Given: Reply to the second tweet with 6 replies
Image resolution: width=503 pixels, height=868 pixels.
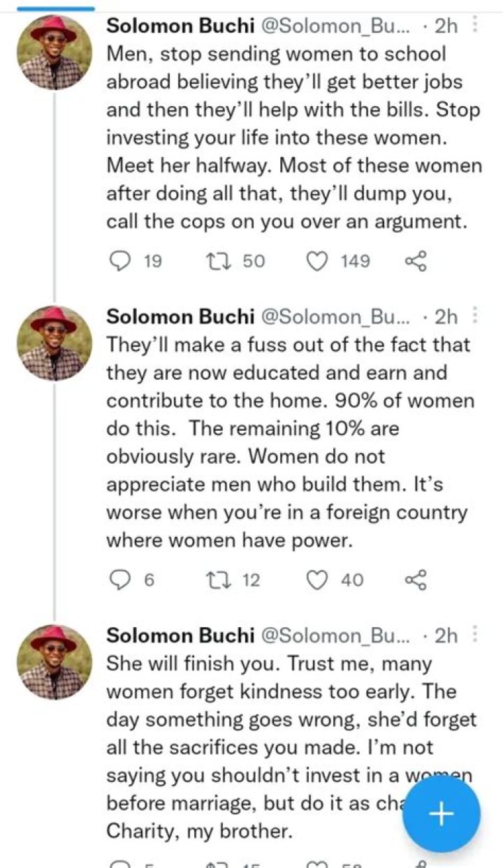Looking at the screenshot, I should [x=122, y=580].
